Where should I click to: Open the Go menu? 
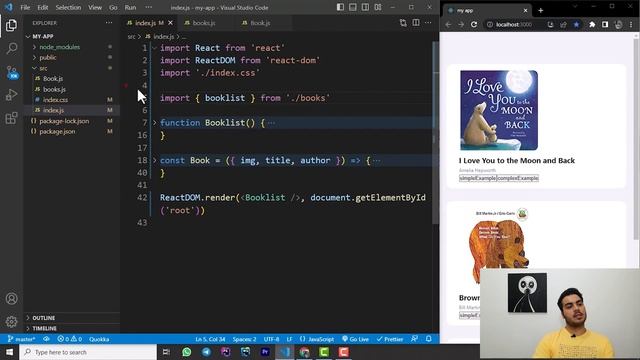113,7
